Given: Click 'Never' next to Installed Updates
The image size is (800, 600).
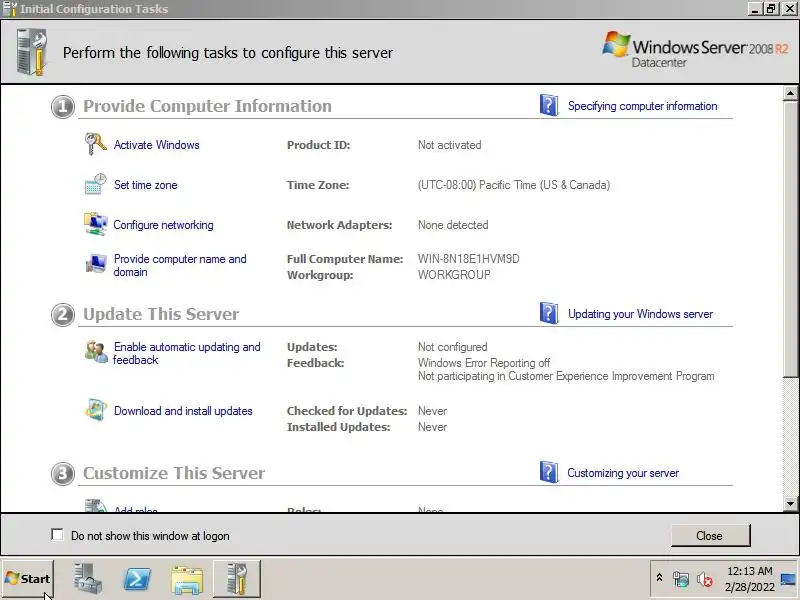Looking at the screenshot, I should (432, 427).
